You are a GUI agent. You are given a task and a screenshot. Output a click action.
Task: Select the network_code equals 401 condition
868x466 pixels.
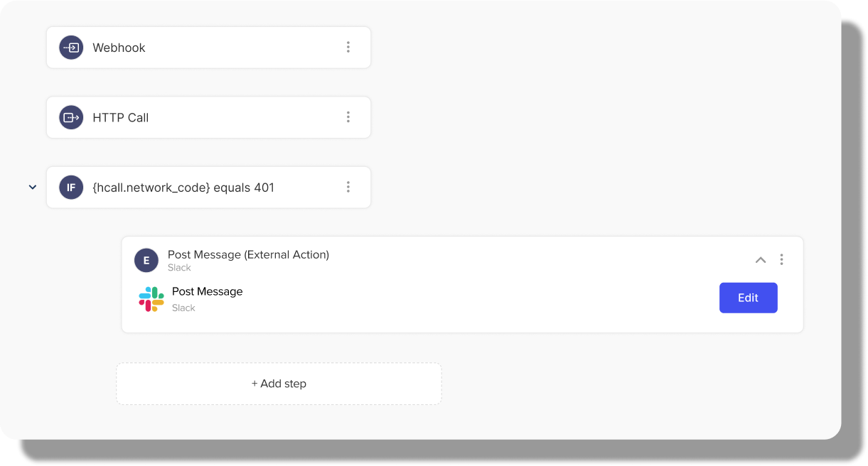[208, 188]
